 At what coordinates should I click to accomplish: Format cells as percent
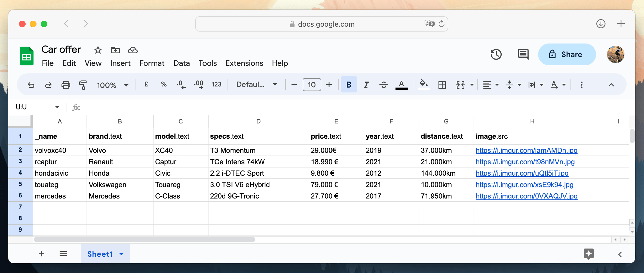(164, 84)
